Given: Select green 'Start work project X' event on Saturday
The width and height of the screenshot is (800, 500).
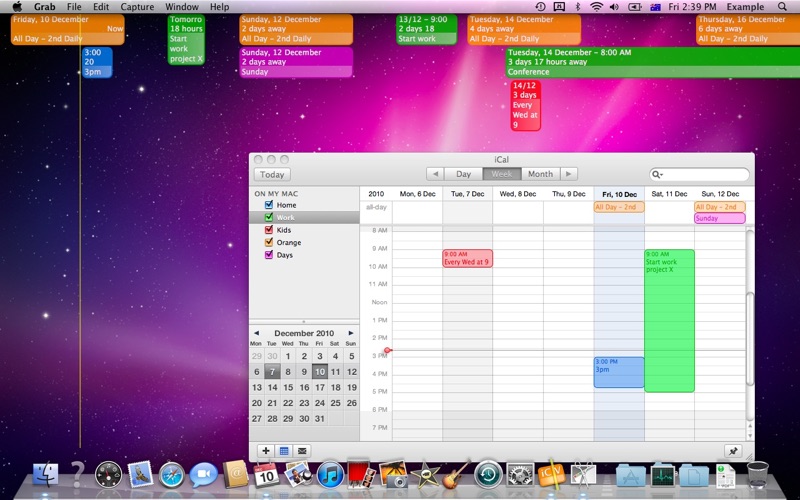Looking at the screenshot, I should pyautogui.click(x=669, y=320).
